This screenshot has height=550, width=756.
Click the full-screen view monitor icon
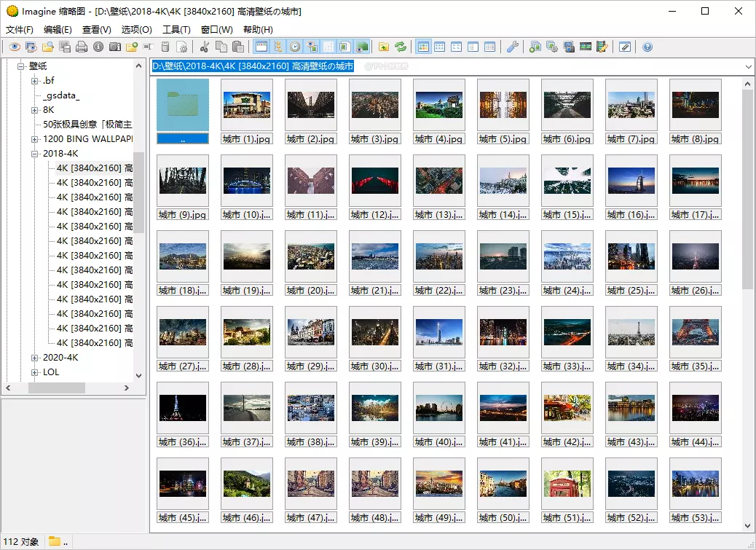[31, 47]
